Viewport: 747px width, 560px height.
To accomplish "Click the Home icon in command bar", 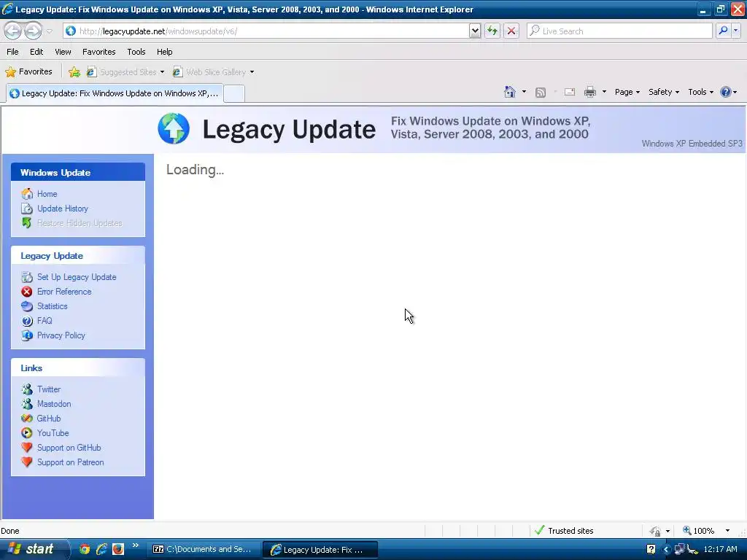I will (x=510, y=92).
